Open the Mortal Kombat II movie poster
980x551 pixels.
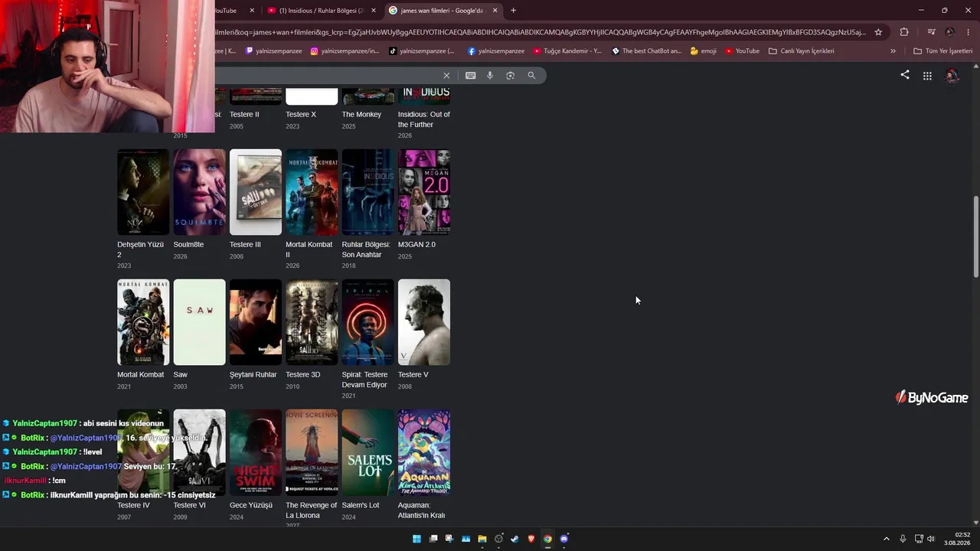(x=312, y=192)
